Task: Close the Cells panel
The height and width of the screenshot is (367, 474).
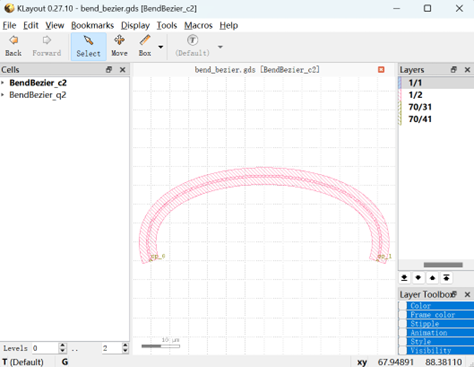Action: (x=122, y=70)
